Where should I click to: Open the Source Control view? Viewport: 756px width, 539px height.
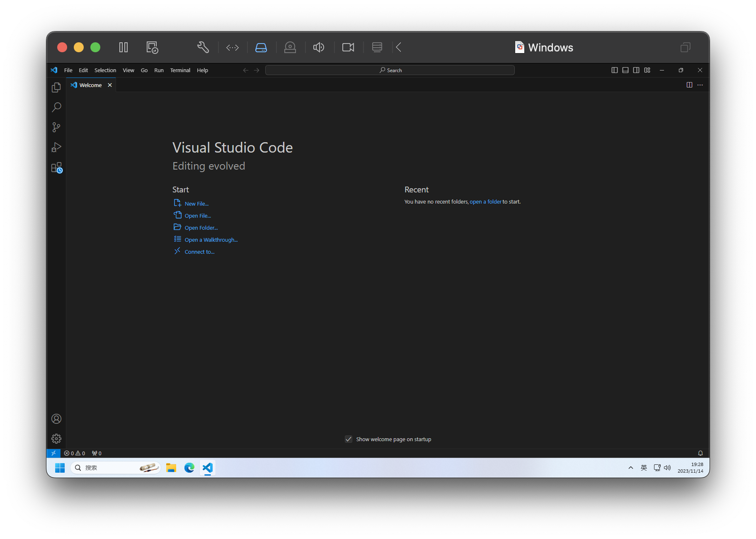coord(56,127)
